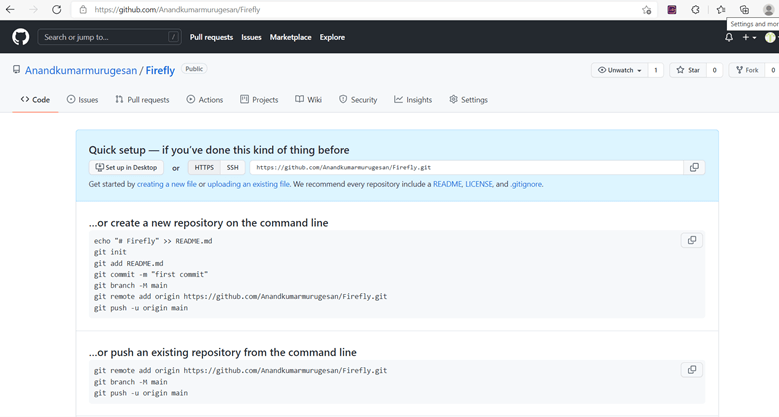779x417 pixels.
Task: Click the 'git init' command line
Action: click(x=110, y=252)
